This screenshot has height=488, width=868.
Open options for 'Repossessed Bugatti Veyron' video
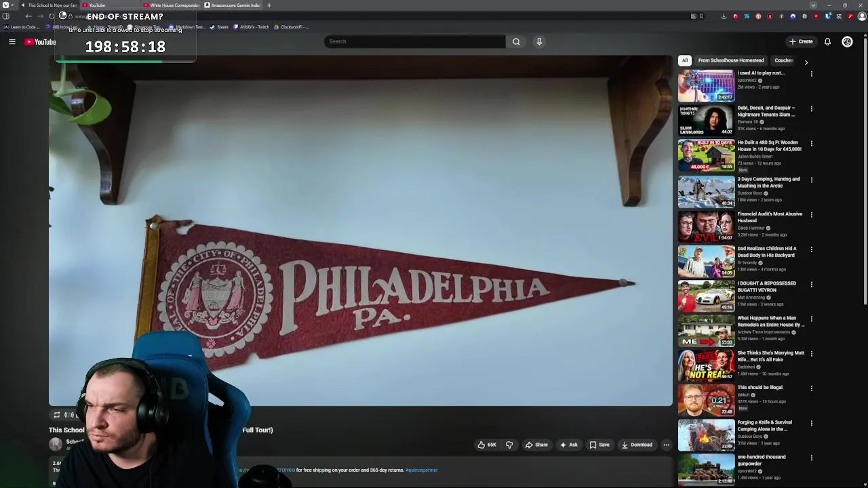click(812, 284)
